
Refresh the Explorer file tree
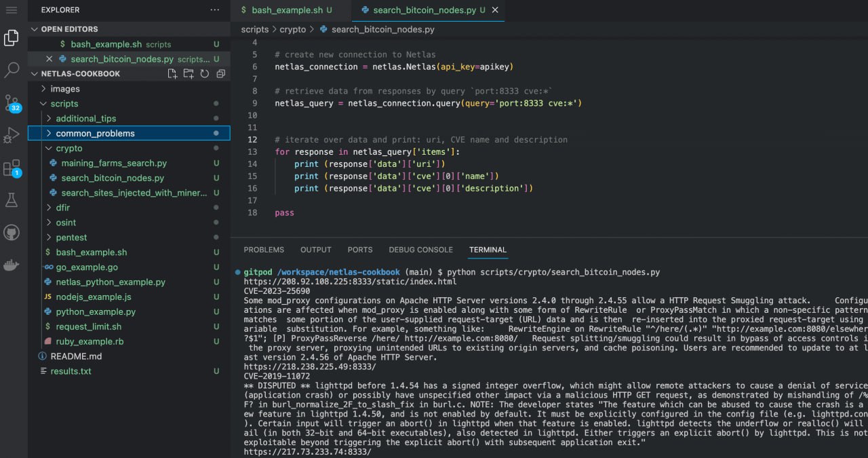coord(204,74)
